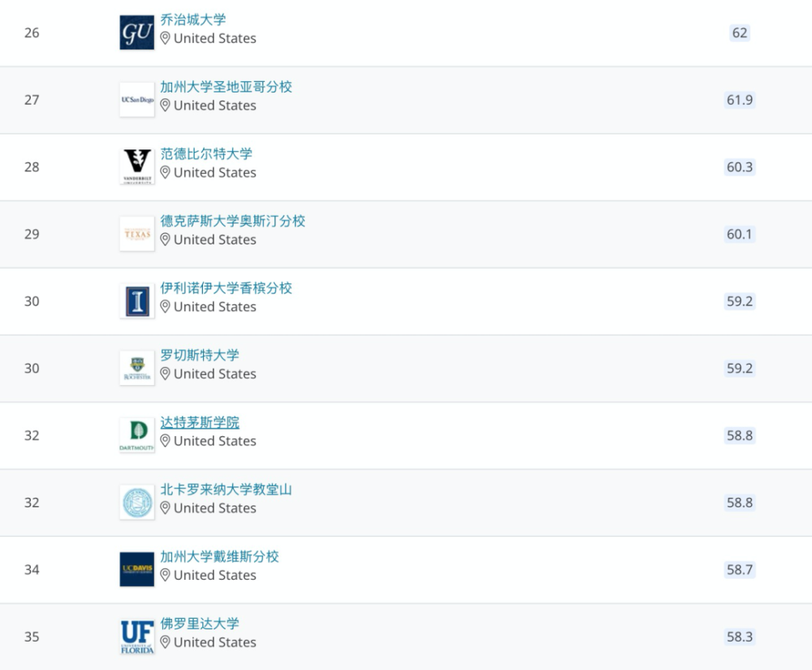The width and height of the screenshot is (812, 670).
Task: Click rank number 28
Action: click(32, 167)
